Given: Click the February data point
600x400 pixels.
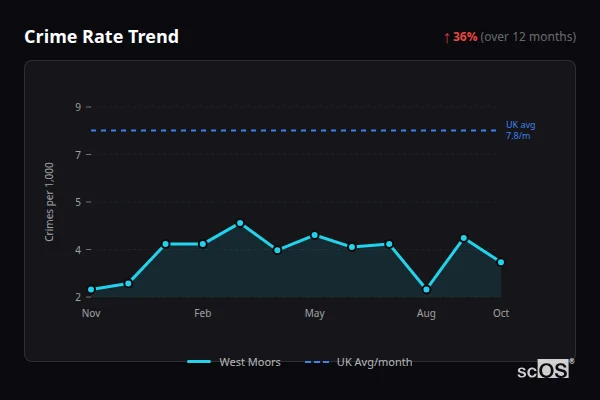Looking at the screenshot, I should [203, 244].
